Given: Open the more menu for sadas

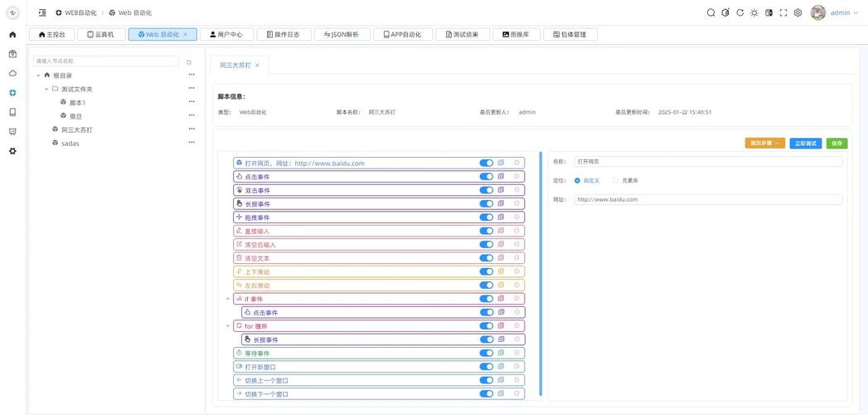Looking at the screenshot, I should click(192, 143).
